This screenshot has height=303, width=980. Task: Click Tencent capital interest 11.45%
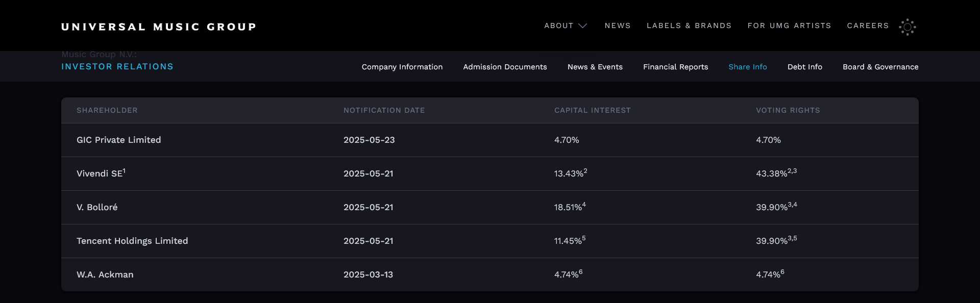[x=570, y=241]
